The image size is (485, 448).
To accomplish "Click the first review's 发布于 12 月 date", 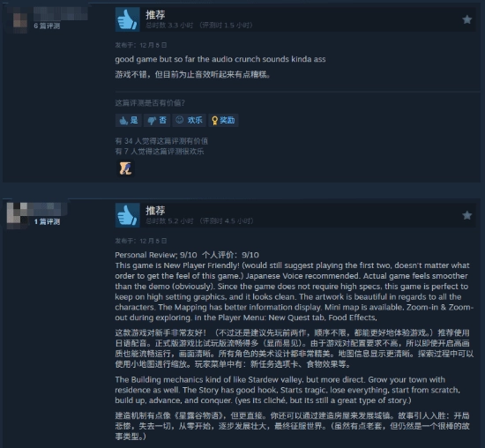I will pos(141,45).
